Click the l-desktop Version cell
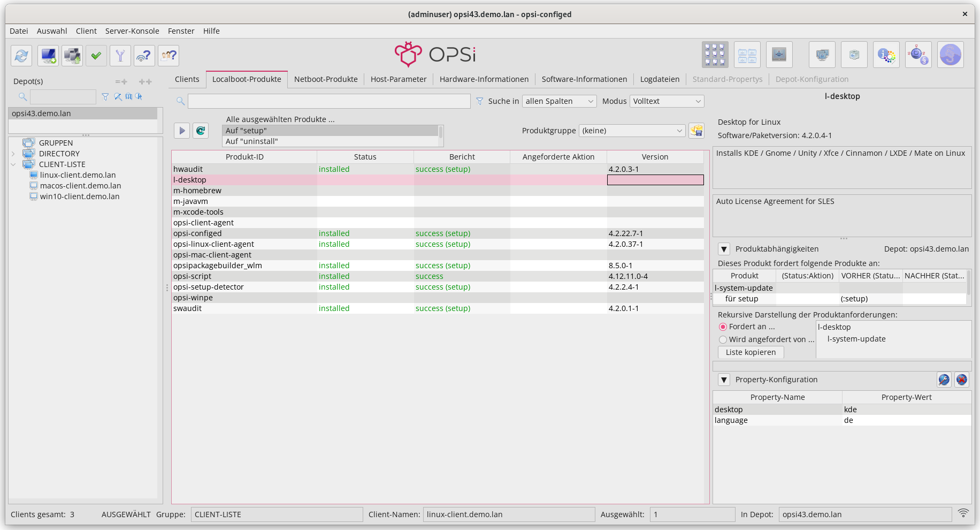Viewport: 980px width, 530px height. click(655, 180)
